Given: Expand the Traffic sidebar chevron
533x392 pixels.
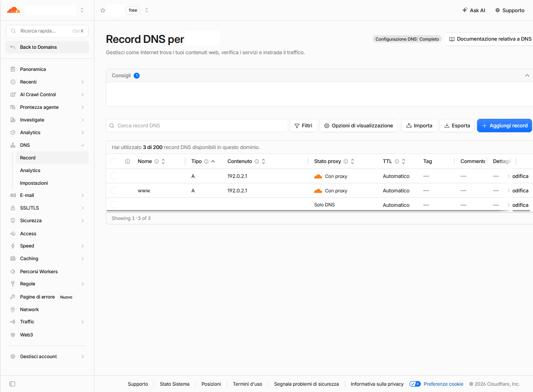Looking at the screenshot, I should click(x=83, y=322).
